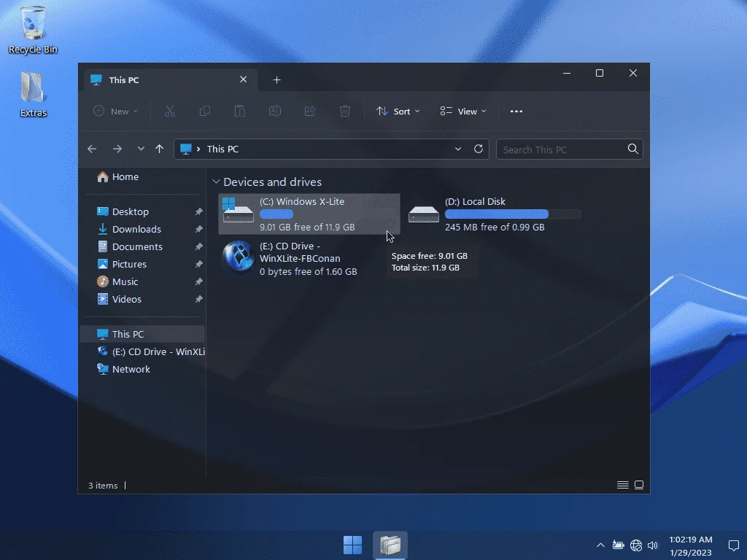Viewport: 747px width, 560px height.
Task: Refresh the This PC view
Action: coord(479,149)
